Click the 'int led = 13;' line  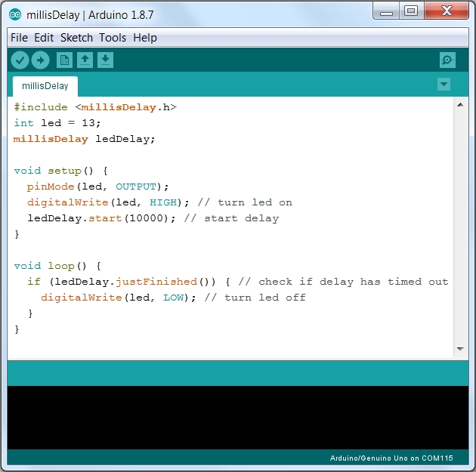[57, 123]
